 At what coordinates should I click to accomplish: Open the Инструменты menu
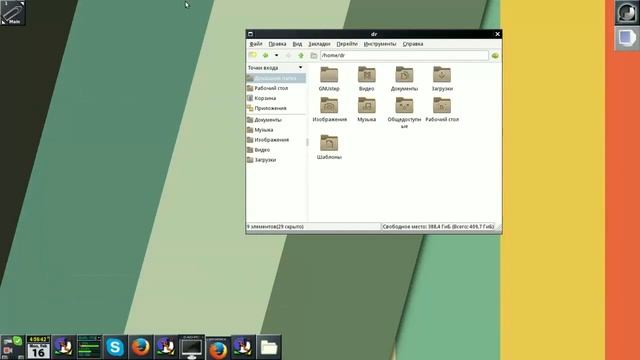[x=380, y=44]
